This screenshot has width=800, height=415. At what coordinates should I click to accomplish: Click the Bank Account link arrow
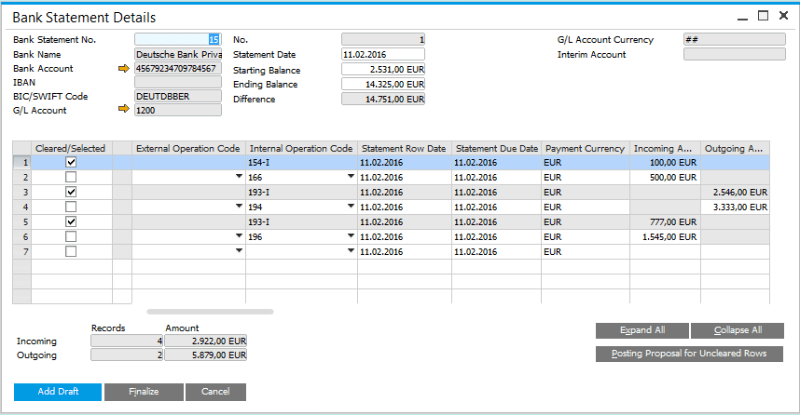pyautogui.click(x=124, y=69)
